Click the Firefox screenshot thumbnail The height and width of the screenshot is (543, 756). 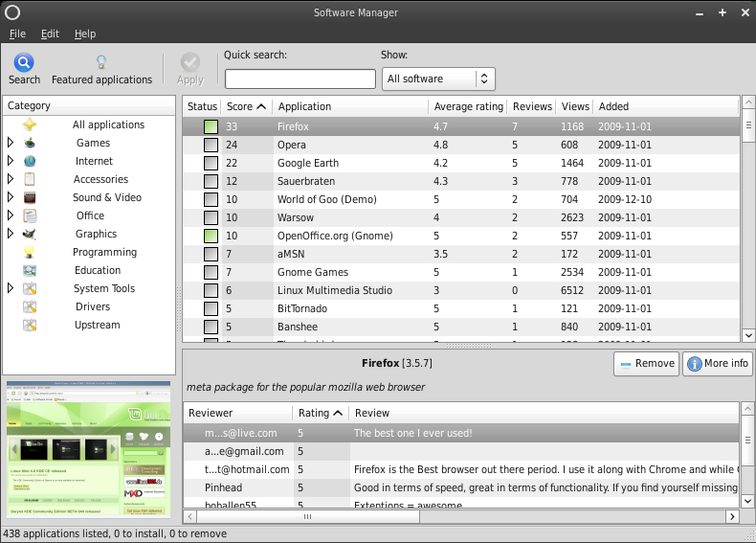click(89, 448)
